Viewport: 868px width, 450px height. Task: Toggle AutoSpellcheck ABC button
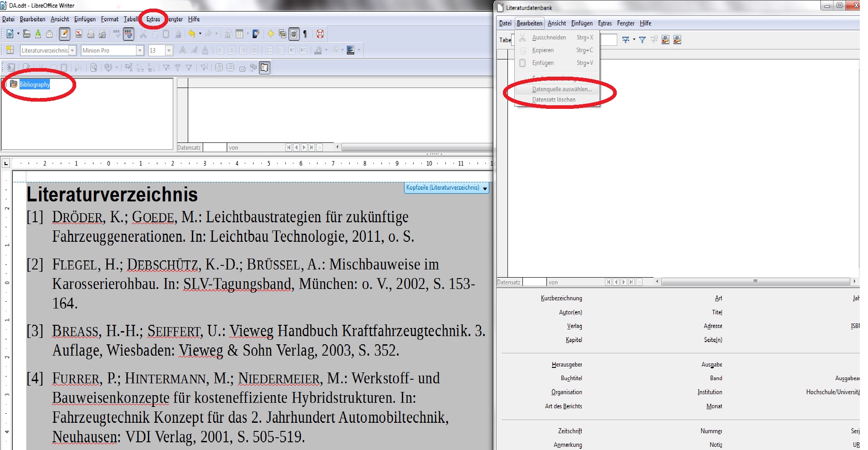[x=129, y=34]
